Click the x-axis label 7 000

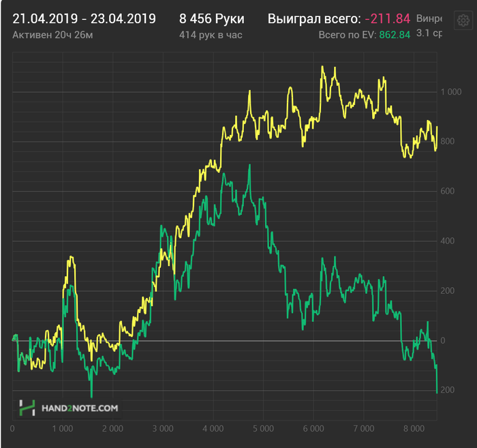363,428
